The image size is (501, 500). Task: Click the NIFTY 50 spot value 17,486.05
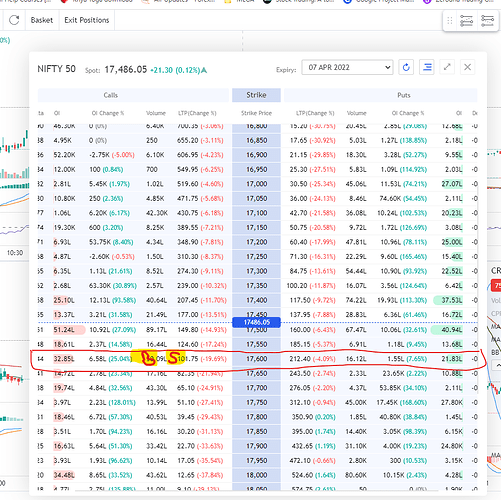tap(126, 69)
